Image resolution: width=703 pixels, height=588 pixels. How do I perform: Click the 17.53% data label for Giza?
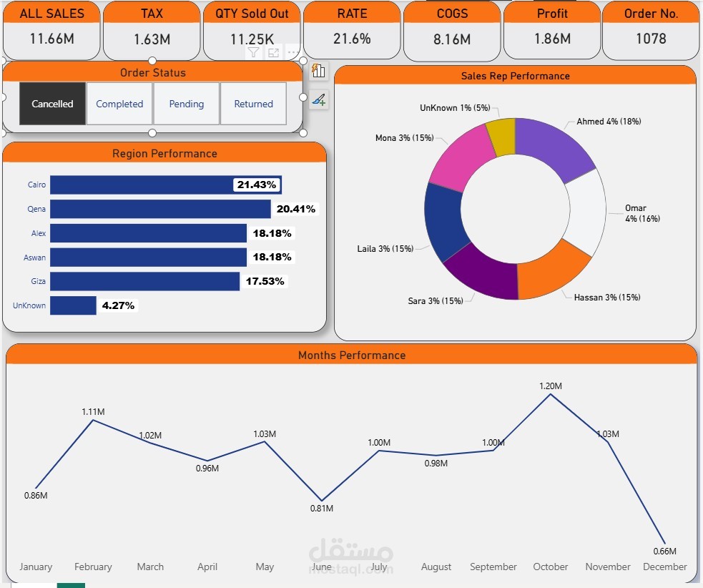(x=265, y=281)
